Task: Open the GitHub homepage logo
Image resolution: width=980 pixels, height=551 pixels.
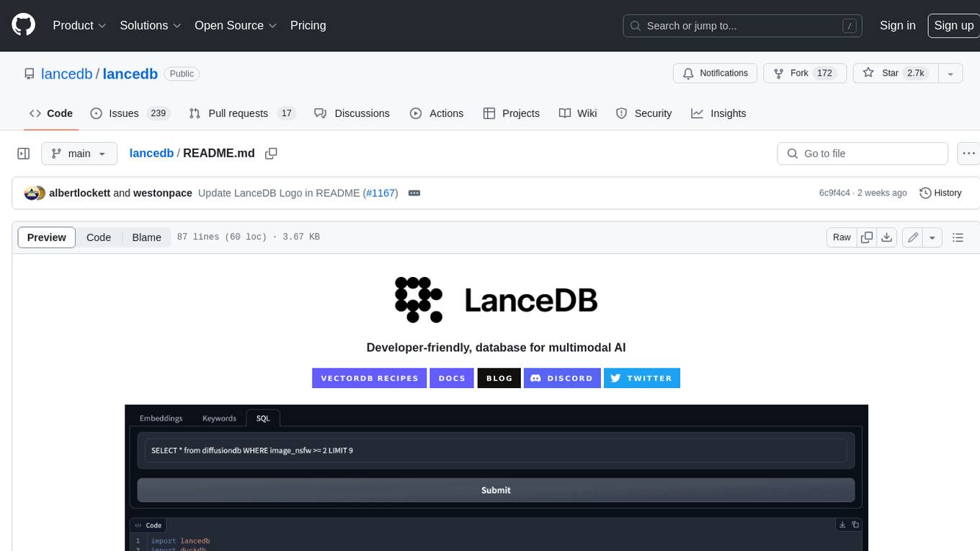Action: pos(23,25)
